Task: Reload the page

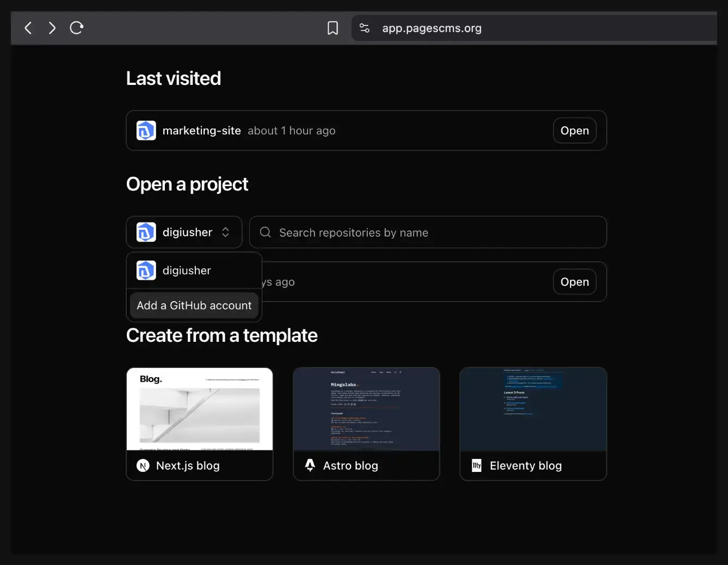Action: pos(76,28)
